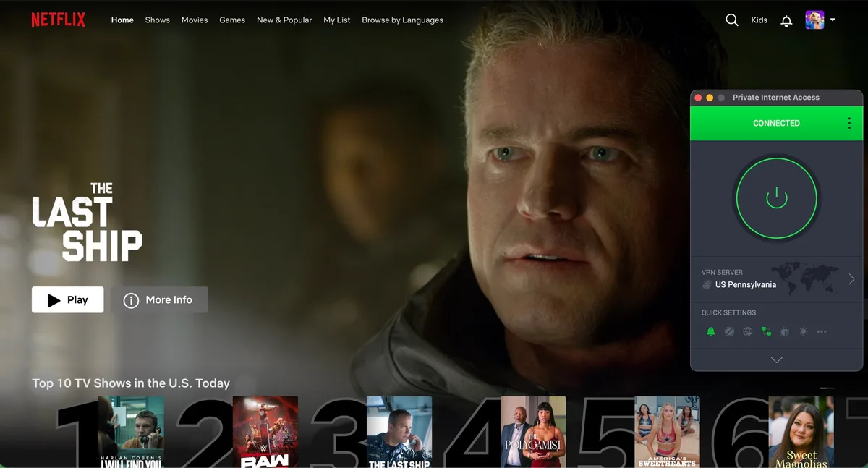Minimize the Private Internet Access window
868x468 pixels.
(710, 98)
